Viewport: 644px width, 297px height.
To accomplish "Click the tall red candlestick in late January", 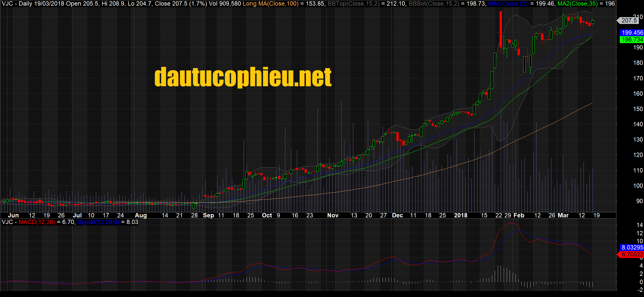I will [x=501, y=29].
